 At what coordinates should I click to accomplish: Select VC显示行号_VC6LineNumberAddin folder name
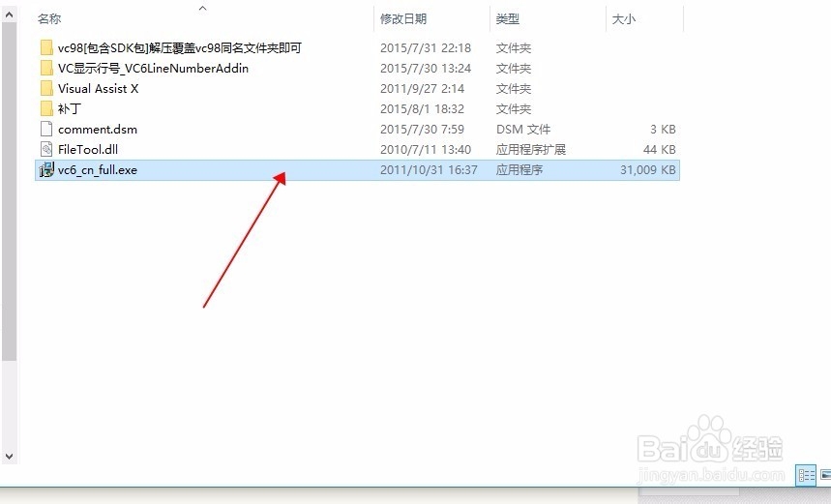coord(153,68)
